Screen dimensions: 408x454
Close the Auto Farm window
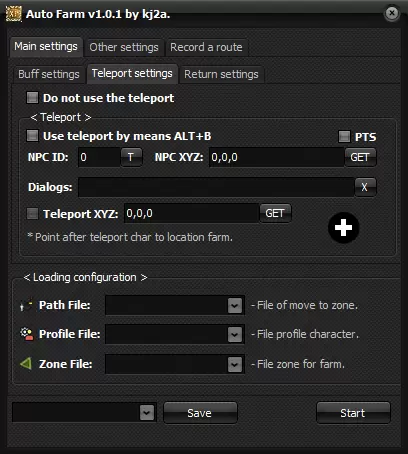point(392,13)
